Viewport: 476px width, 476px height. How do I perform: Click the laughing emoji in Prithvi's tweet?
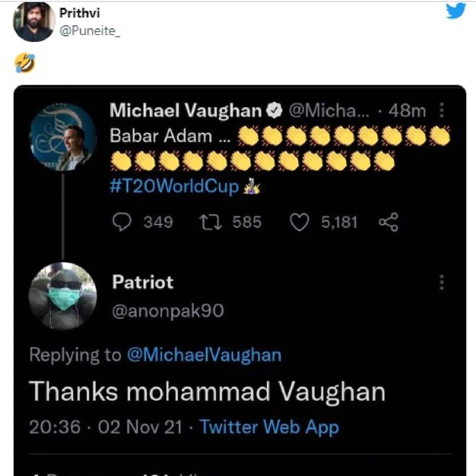(25, 63)
